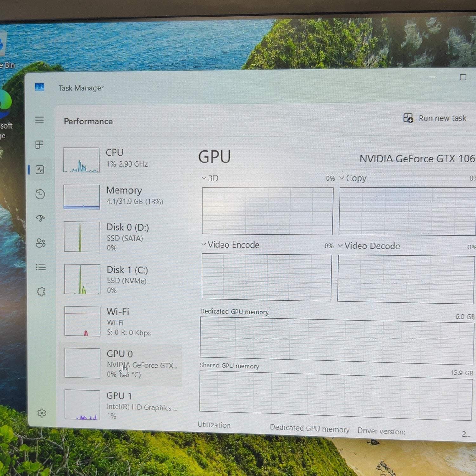Click the CPU usage graph thumbnail
The image size is (476, 476).
[81, 160]
